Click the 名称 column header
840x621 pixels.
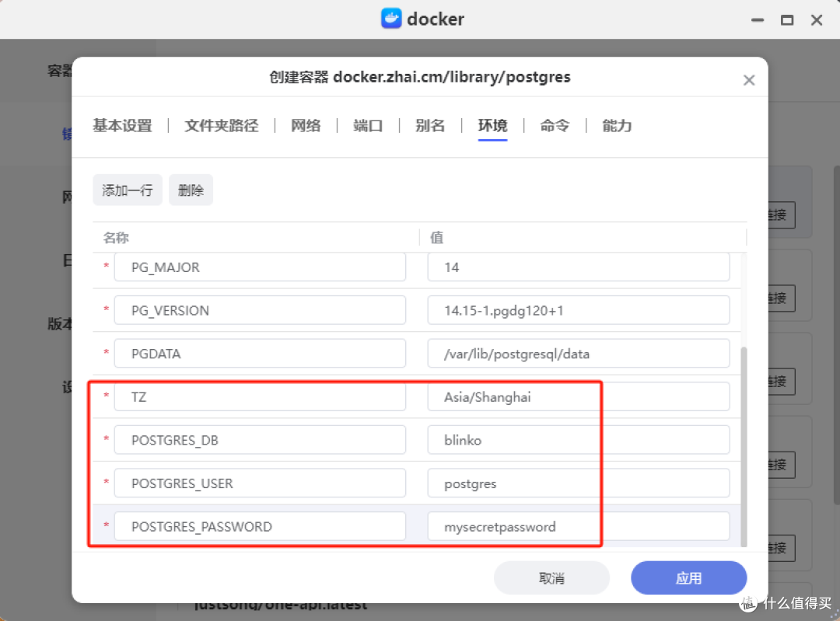click(116, 238)
